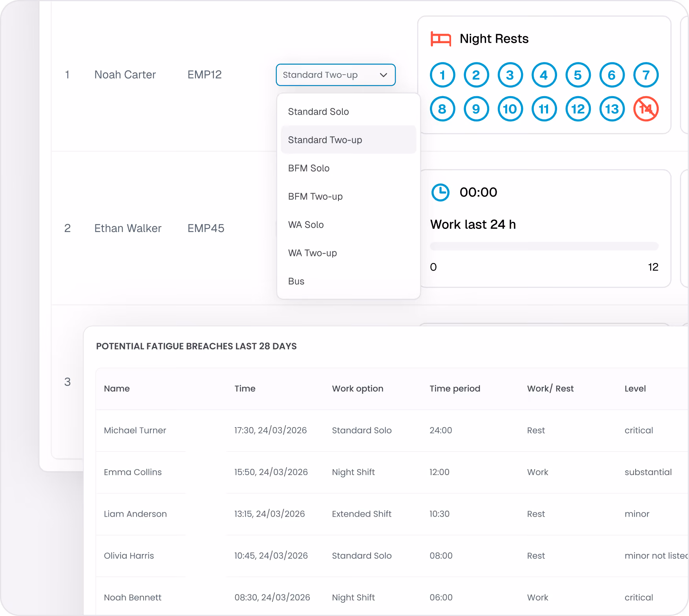
Task: Click the Potential Fatigue Breaches heading
Action: (x=196, y=346)
